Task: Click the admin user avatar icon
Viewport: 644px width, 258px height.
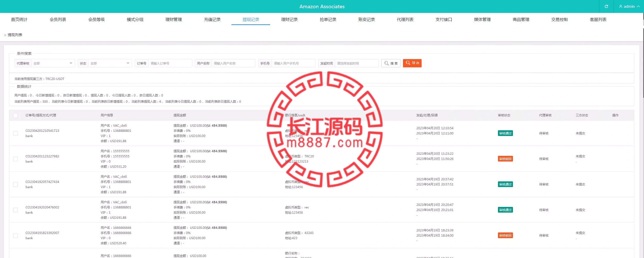Action: click(621, 6)
